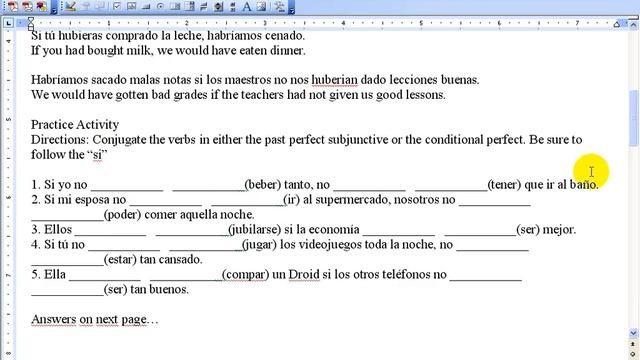Screen dimensions: 640x360
Task: Click the misspelled '(compar)' verb hint
Action: [x=245, y=274]
